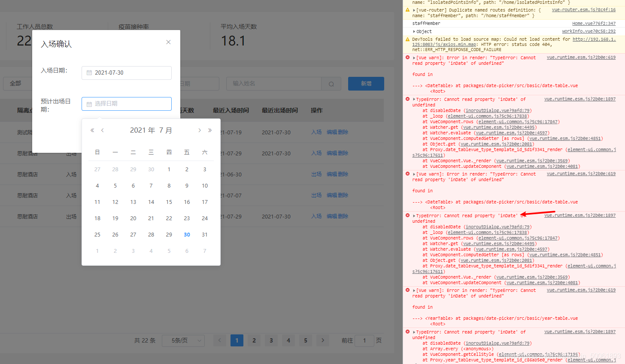Screen dimensions: 625x364
Task: Click the blue 新增 button
Action: (366, 84)
